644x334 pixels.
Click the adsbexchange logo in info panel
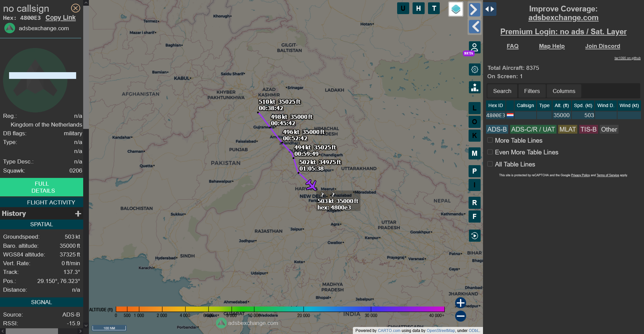click(x=10, y=28)
